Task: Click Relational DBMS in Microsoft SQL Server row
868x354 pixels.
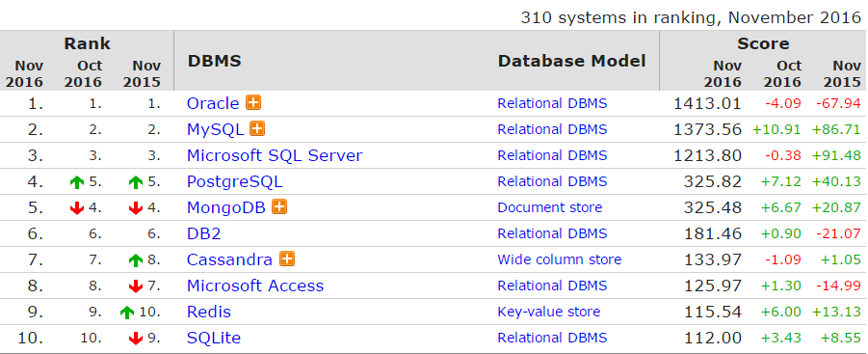Action: pyautogui.click(x=552, y=155)
